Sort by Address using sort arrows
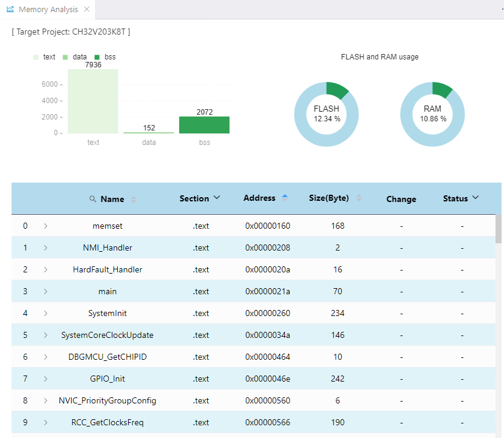This screenshot has height=438, width=504. [x=285, y=198]
